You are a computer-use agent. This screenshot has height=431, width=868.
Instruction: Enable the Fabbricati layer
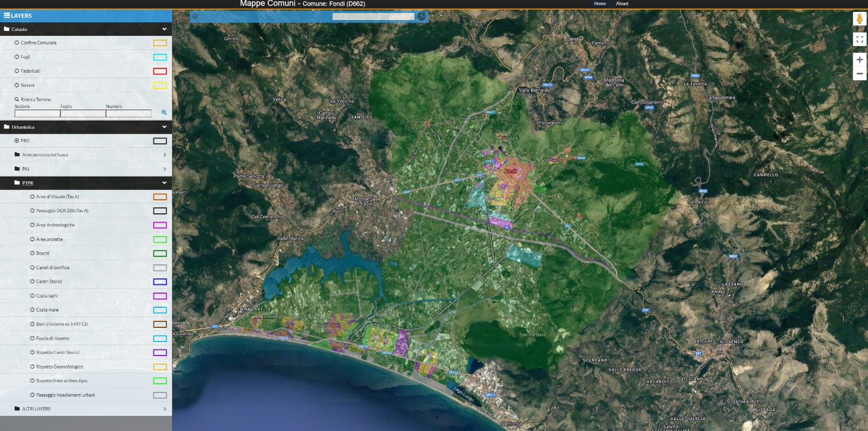click(x=17, y=71)
